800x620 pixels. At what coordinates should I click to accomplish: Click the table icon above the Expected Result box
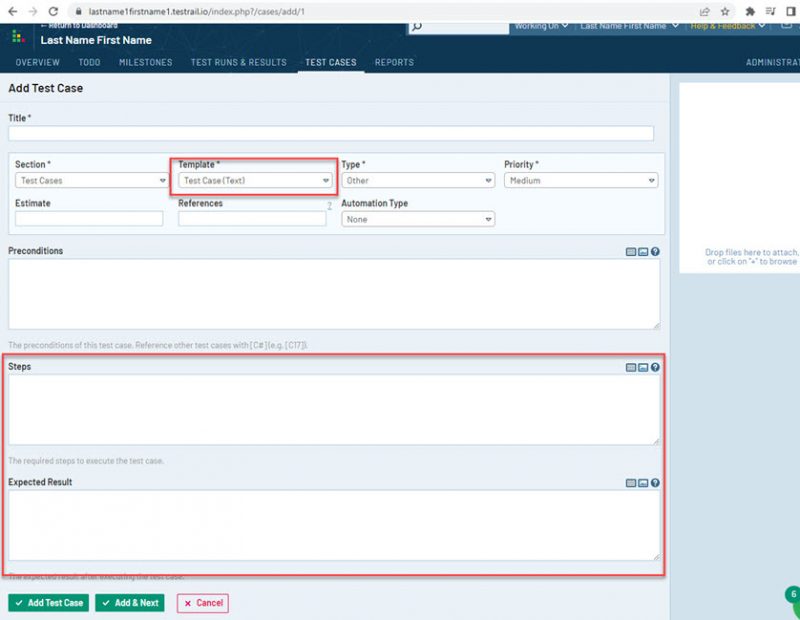point(632,481)
